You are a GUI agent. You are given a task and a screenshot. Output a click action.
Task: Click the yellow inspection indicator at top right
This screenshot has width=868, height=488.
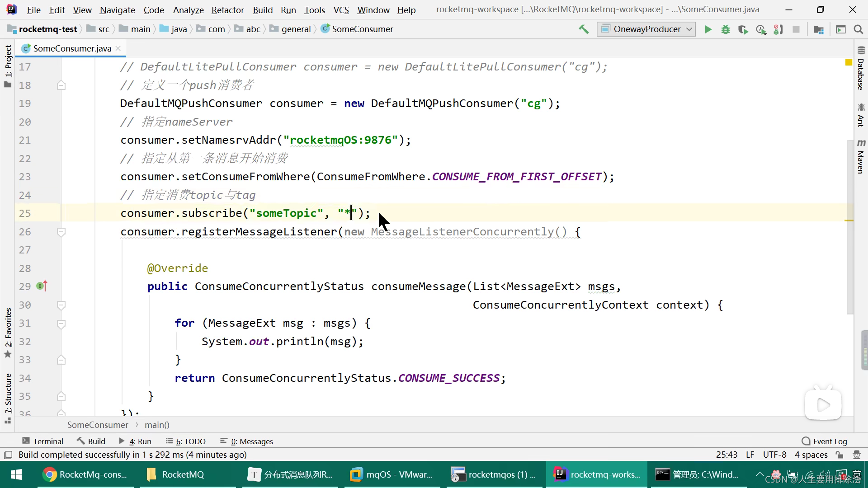coord(849,62)
